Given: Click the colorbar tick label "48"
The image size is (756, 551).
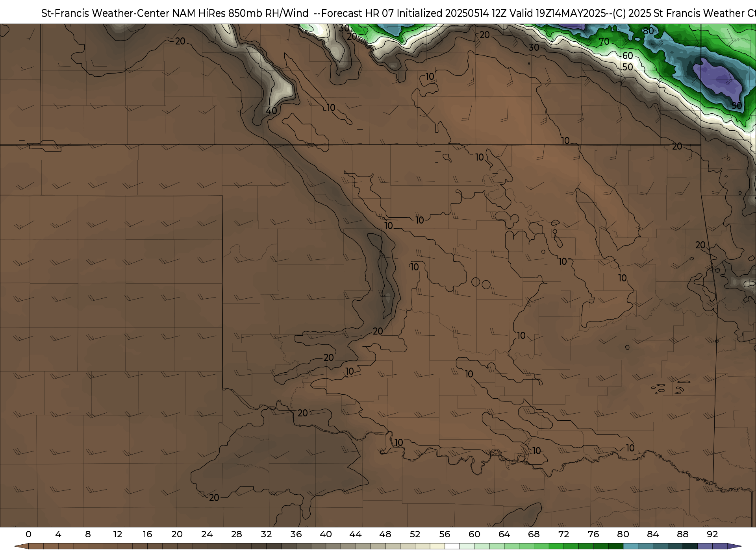Looking at the screenshot, I should point(385,534).
